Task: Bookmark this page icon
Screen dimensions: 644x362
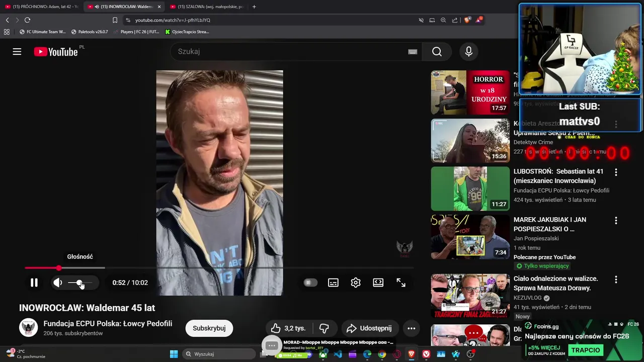Action: point(115,20)
